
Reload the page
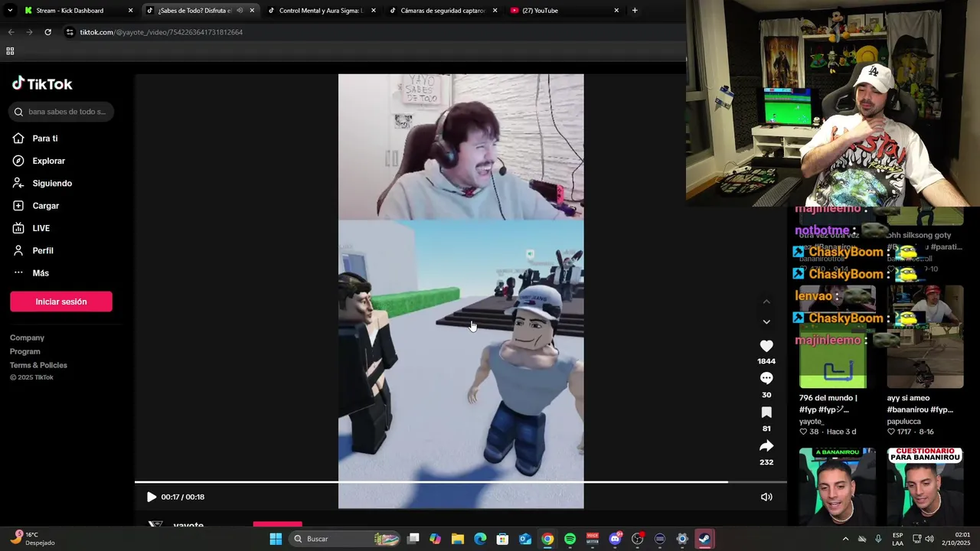point(47,32)
